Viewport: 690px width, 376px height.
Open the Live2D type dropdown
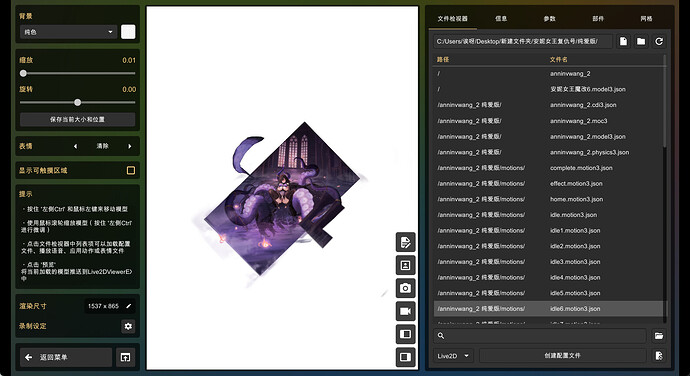click(x=453, y=356)
